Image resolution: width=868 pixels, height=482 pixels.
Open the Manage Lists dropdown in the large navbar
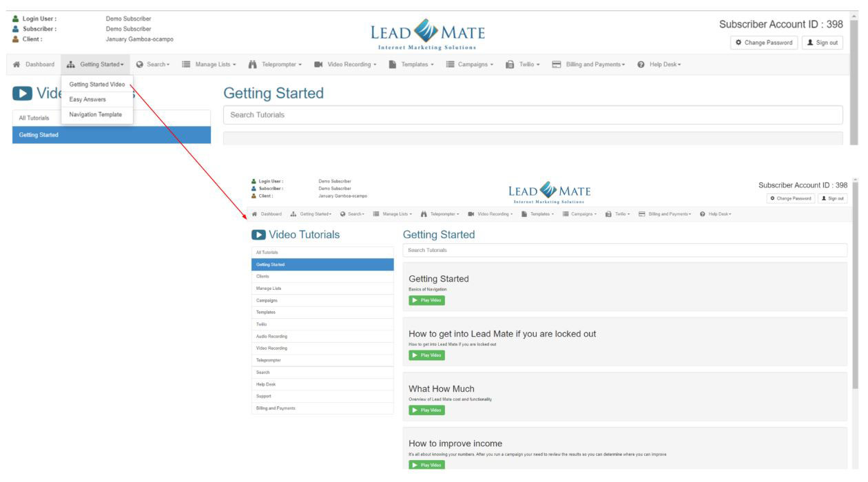coord(209,65)
